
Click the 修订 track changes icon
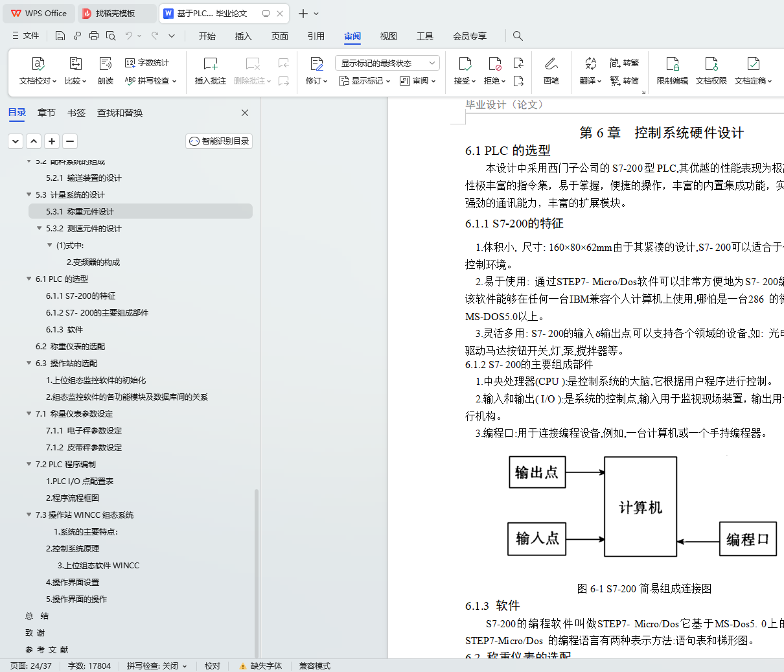tap(316, 64)
